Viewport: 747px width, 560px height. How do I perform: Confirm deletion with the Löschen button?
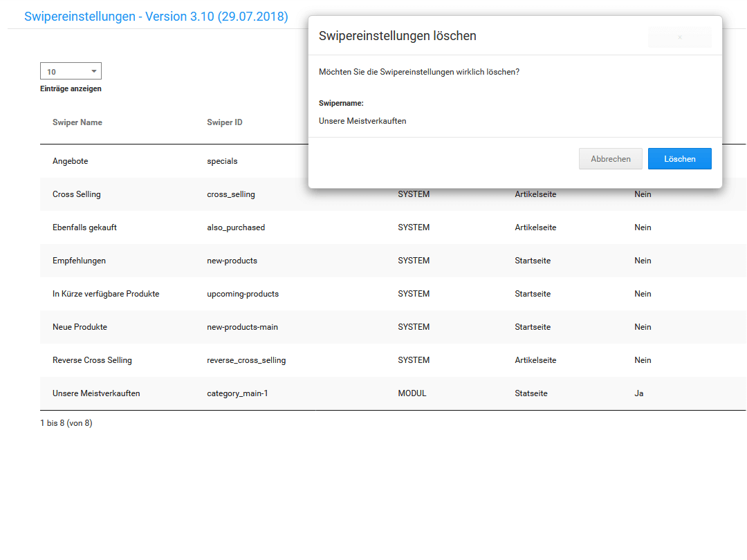click(679, 159)
